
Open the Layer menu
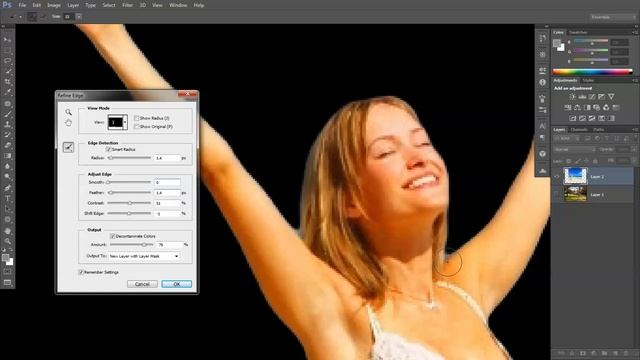pyautogui.click(x=73, y=5)
